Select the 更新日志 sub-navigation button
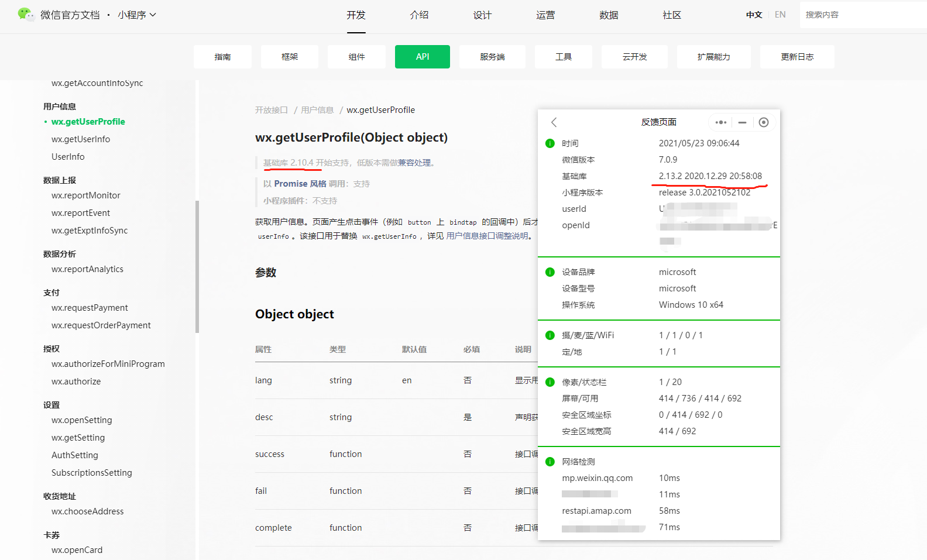The height and width of the screenshot is (560, 927). (797, 57)
